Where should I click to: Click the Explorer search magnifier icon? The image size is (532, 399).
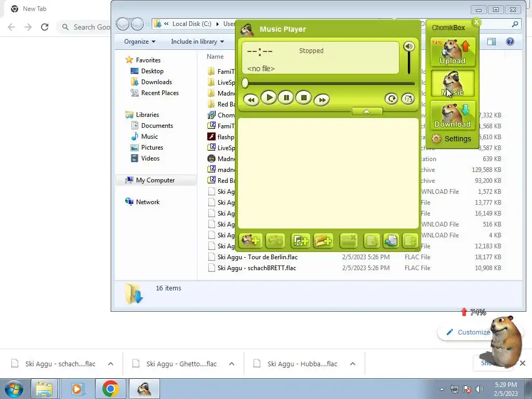pyautogui.click(x=515, y=24)
